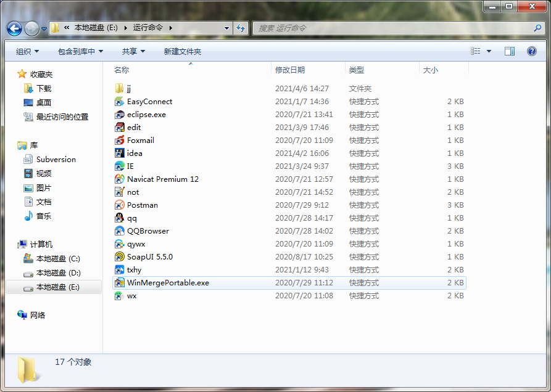This screenshot has width=551, height=392.
Task: Click the Postman shortcut icon
Action: click(x=120, y=205)
